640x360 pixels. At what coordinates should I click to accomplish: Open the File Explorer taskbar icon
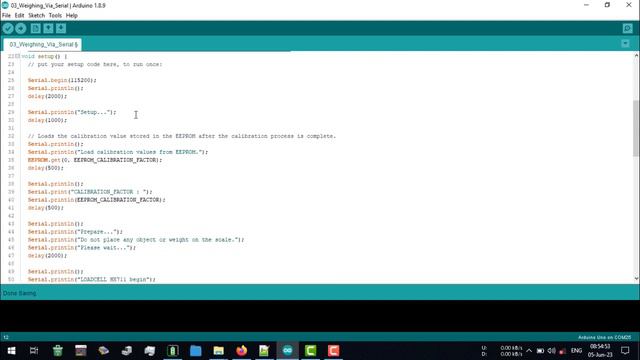[x=219, y=351]
